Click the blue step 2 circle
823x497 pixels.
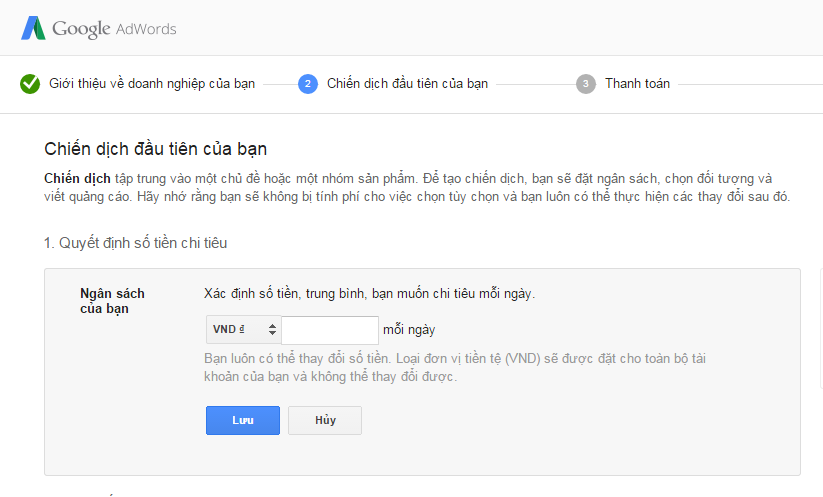coord(308,84)
